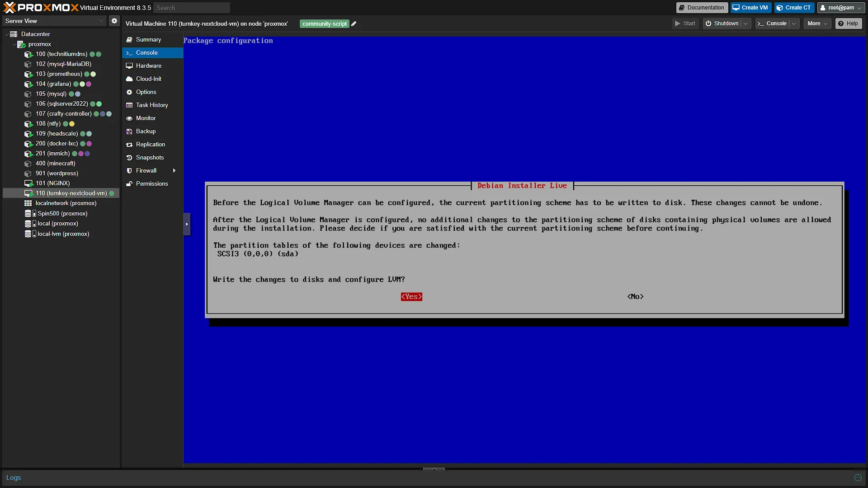The image size is (868, 488).
Task: Open the Shutdown dropdown arrow
Action: (745, 23)
